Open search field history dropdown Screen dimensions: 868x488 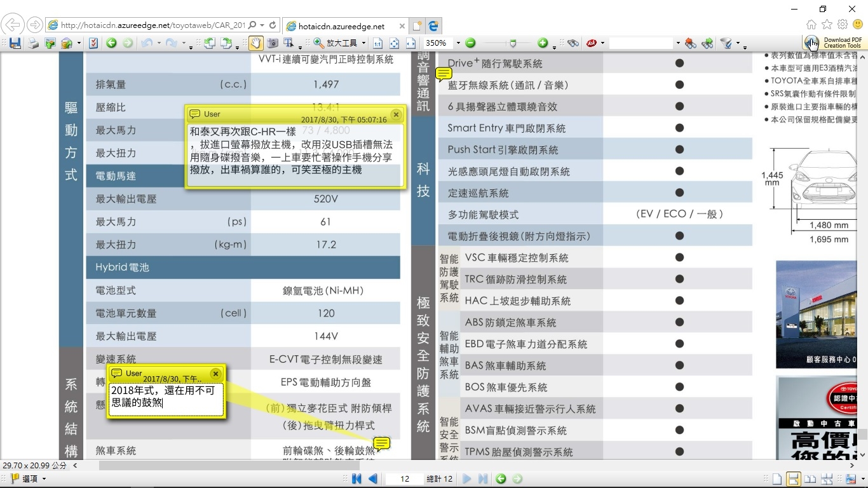coord(678,43)
